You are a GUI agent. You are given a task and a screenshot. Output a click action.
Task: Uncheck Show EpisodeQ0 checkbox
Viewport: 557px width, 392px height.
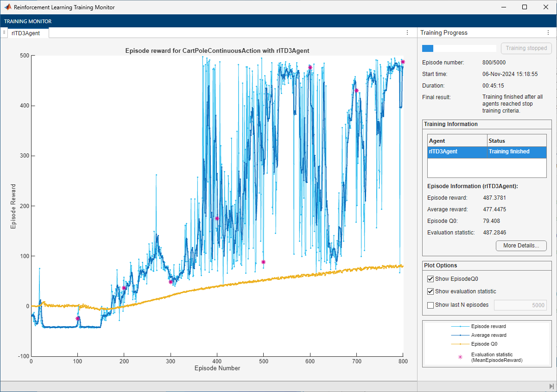click(430, 279)
